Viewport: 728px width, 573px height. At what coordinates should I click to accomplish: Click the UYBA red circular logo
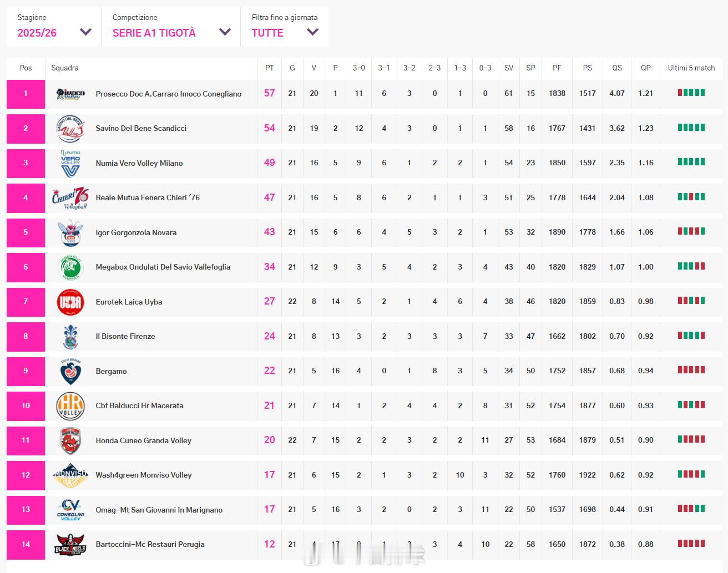point(70,302)
